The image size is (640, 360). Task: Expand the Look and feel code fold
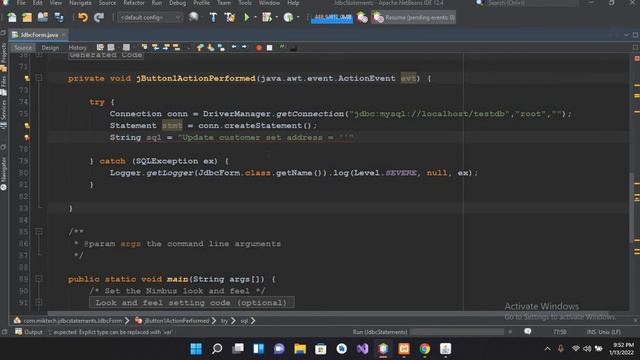tap(39, 303)
